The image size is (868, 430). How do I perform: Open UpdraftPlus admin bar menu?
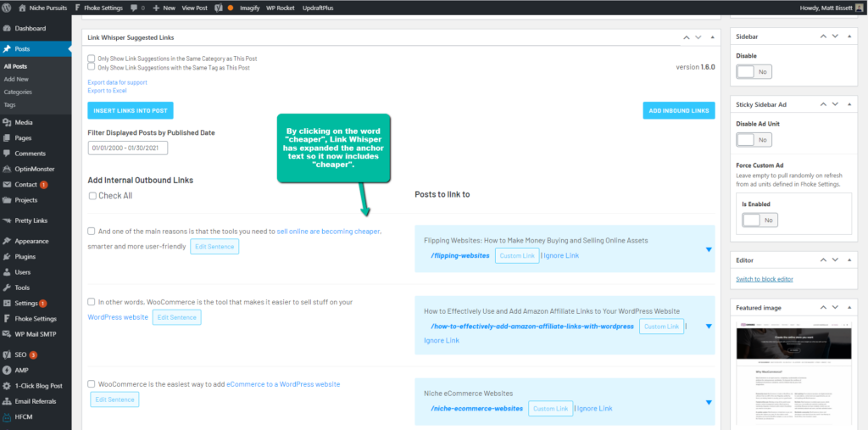318,8
